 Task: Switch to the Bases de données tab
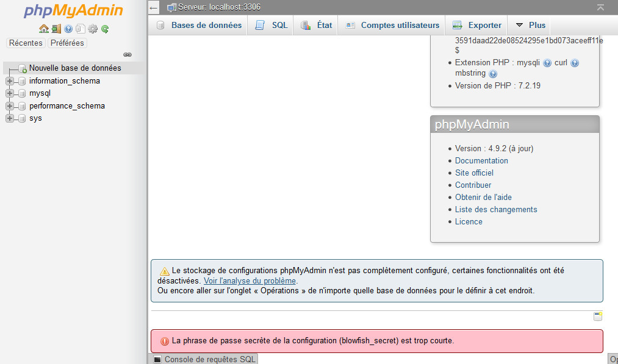click(199, 25)
